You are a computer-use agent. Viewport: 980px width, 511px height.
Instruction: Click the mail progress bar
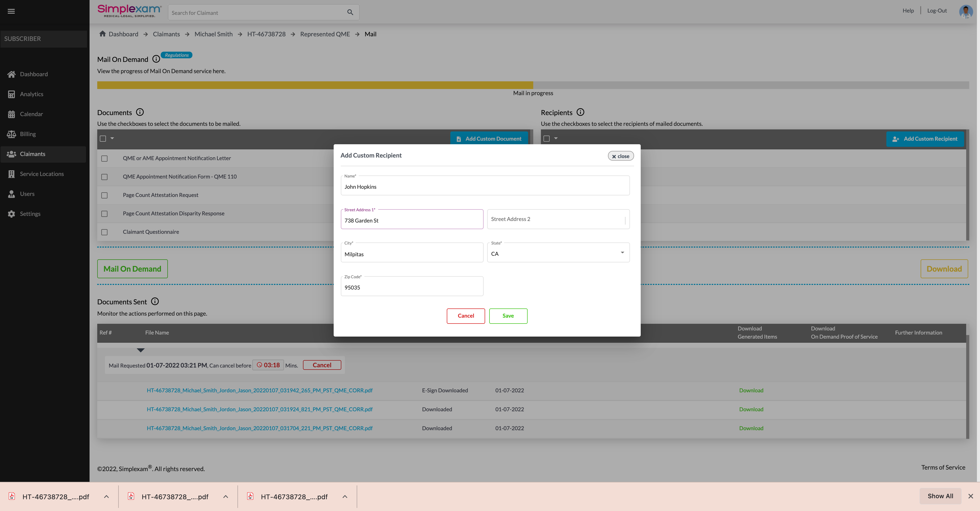point(533,85)
